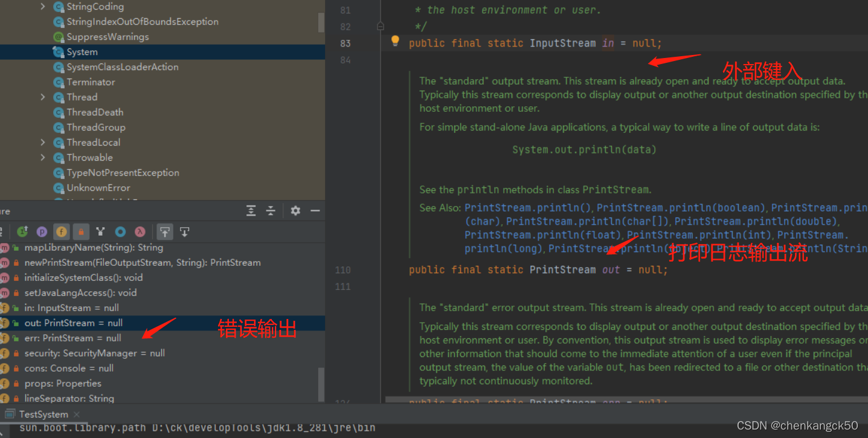Click the class icon beside StringCoding
The height and width of the screenshot is (438, 868).
pyautogui.click(x=59, y=7)
